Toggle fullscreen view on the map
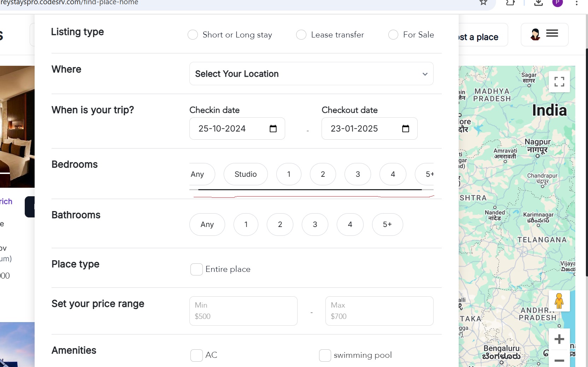The width and height of the screenshot is (588, 367). pos(559,82)
